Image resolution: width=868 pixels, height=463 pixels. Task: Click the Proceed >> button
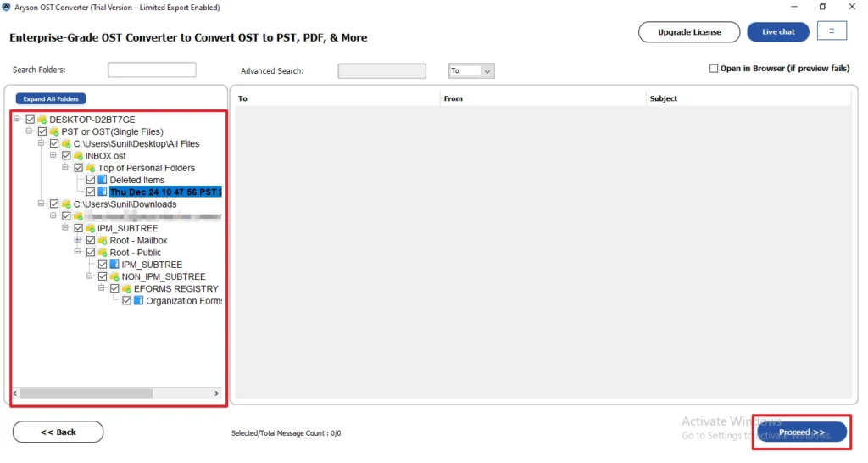[x=802, y=432]
